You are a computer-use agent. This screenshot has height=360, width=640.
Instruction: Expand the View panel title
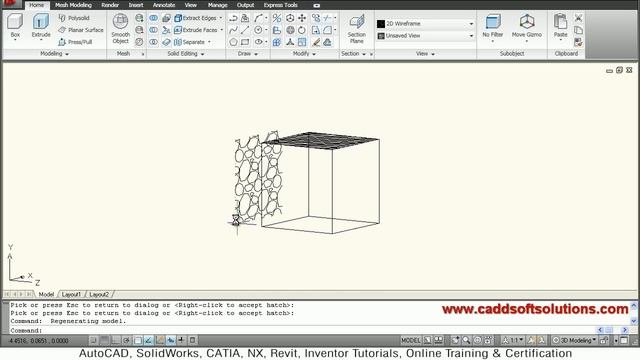(425, 53)
